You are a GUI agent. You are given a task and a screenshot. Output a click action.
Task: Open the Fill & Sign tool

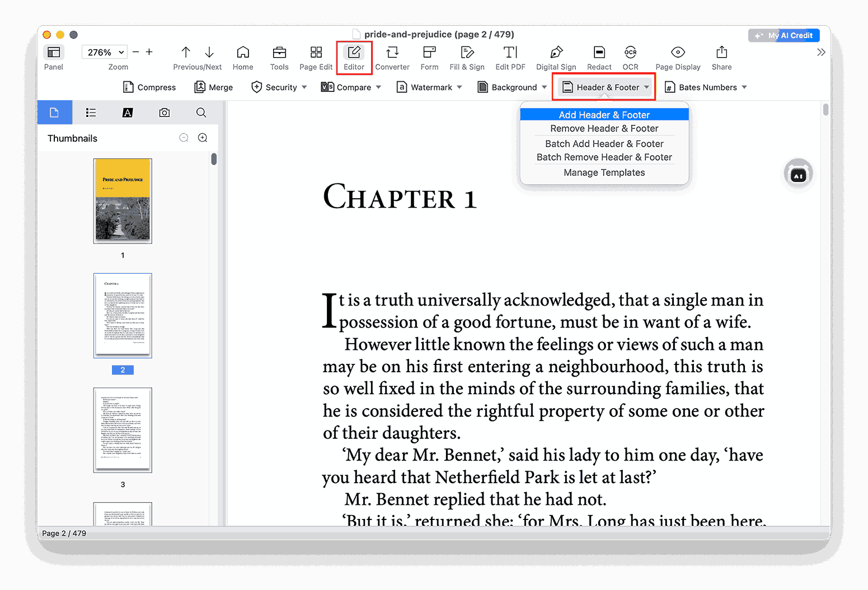coord(467,52)
